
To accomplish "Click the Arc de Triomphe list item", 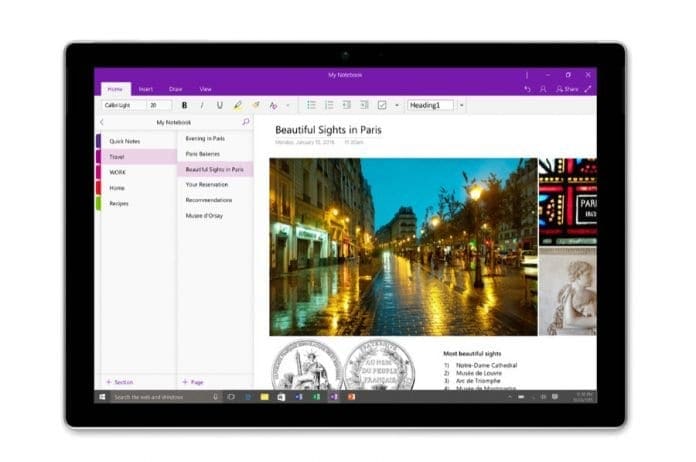I will (478, 381).
